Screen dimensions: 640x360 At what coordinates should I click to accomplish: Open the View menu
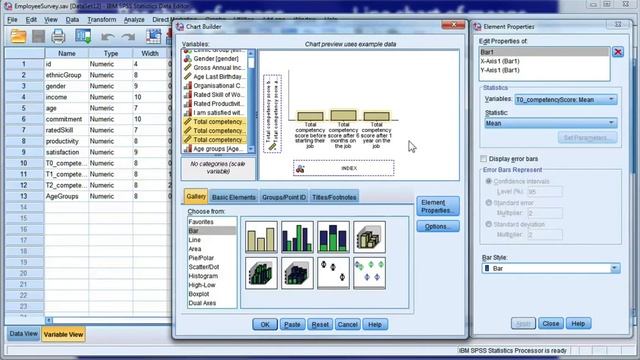[51, 20]
